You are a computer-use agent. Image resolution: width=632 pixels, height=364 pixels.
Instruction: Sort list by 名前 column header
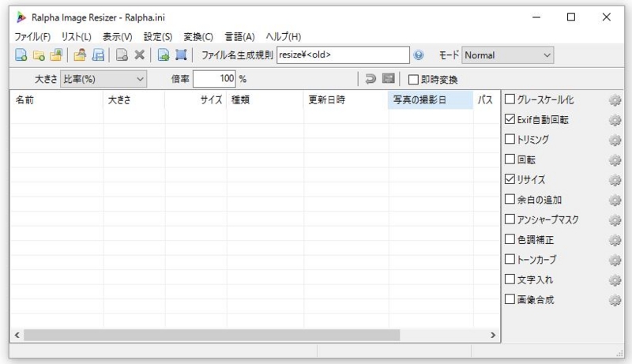point(57,99)
